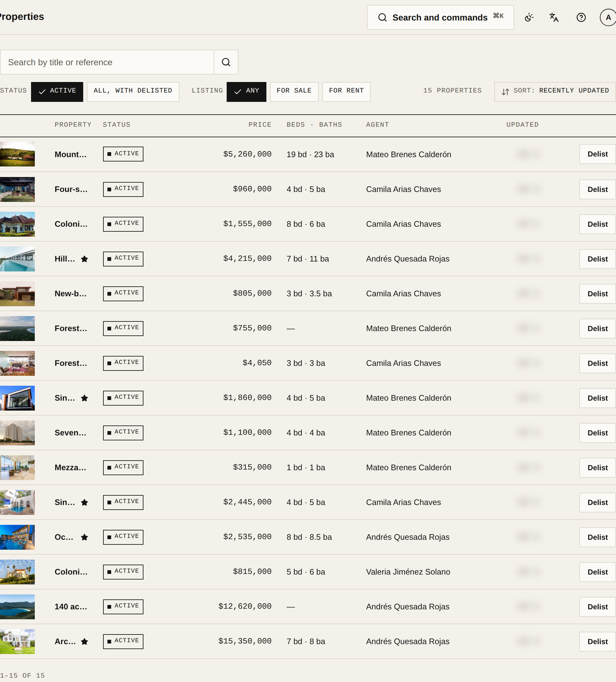Click the 8 bd · 8.5 ba cell
Viewport: 616px width, 682px height.
click(309, 538)
